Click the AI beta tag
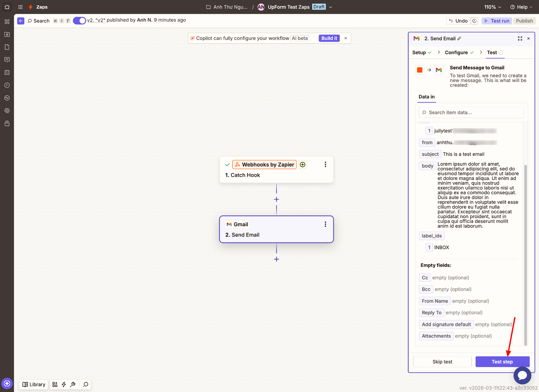 (x=300, y=38)
